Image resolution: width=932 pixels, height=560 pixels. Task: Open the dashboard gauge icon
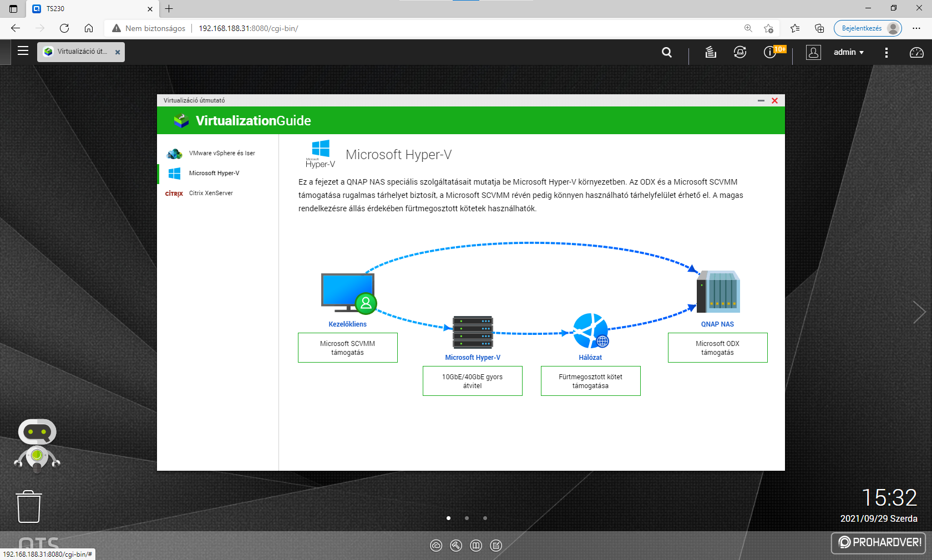coord(916,52)
